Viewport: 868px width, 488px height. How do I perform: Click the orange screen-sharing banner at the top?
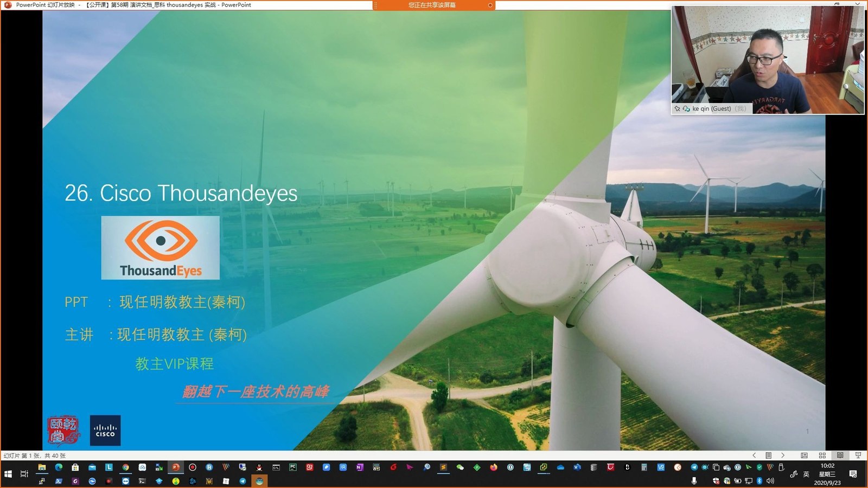tap(434, 5)
